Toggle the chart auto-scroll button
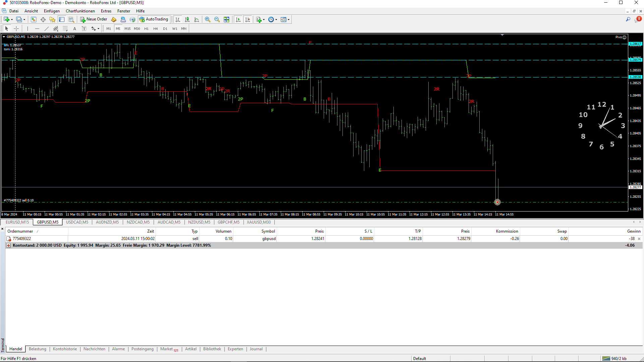 point(238,19)
